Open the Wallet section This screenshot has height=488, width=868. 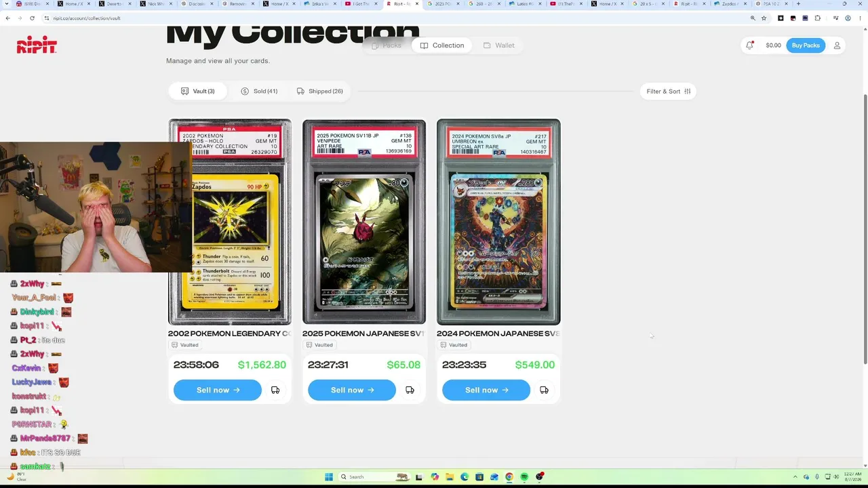[x=498, y=45]
